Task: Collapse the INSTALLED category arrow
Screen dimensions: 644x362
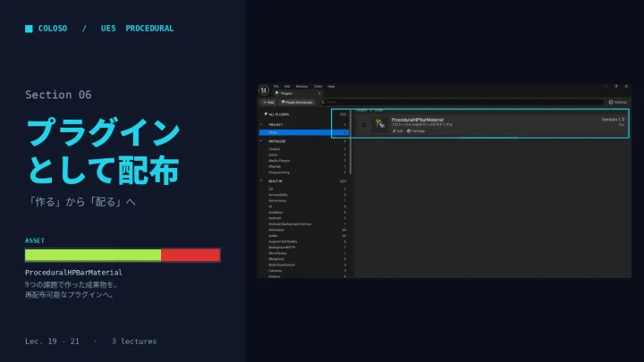Action: click(x=261, y=141)
